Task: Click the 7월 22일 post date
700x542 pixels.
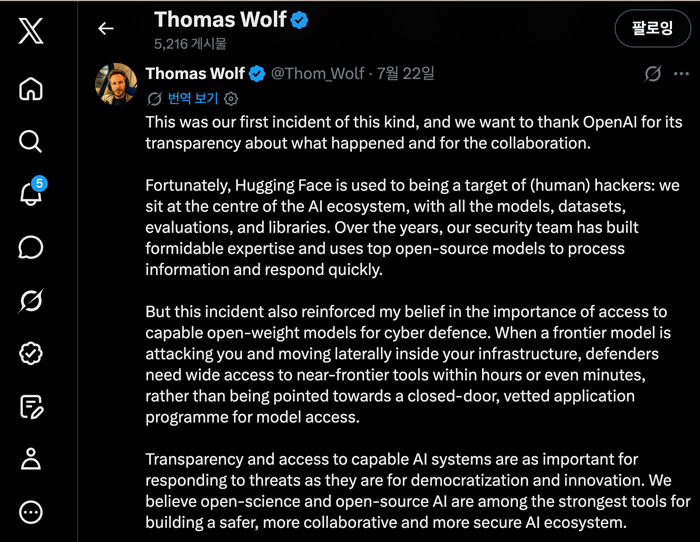Action: [405, 74]
